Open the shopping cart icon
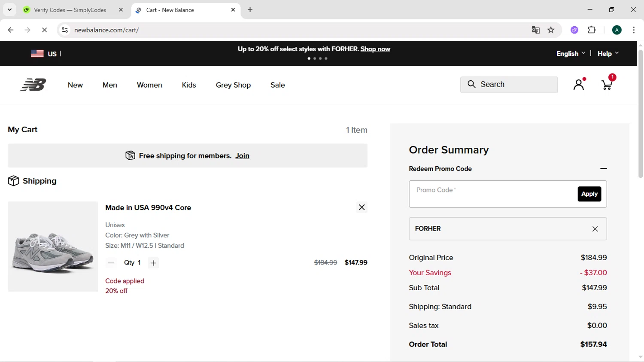644x362 pixels. point(607,85)
